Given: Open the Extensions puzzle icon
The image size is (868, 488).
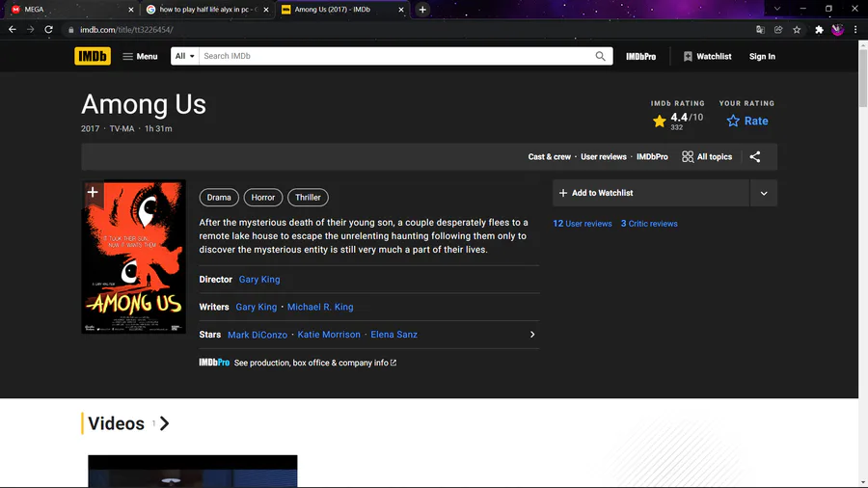Looking at the screenshot, I should [819, 30].
